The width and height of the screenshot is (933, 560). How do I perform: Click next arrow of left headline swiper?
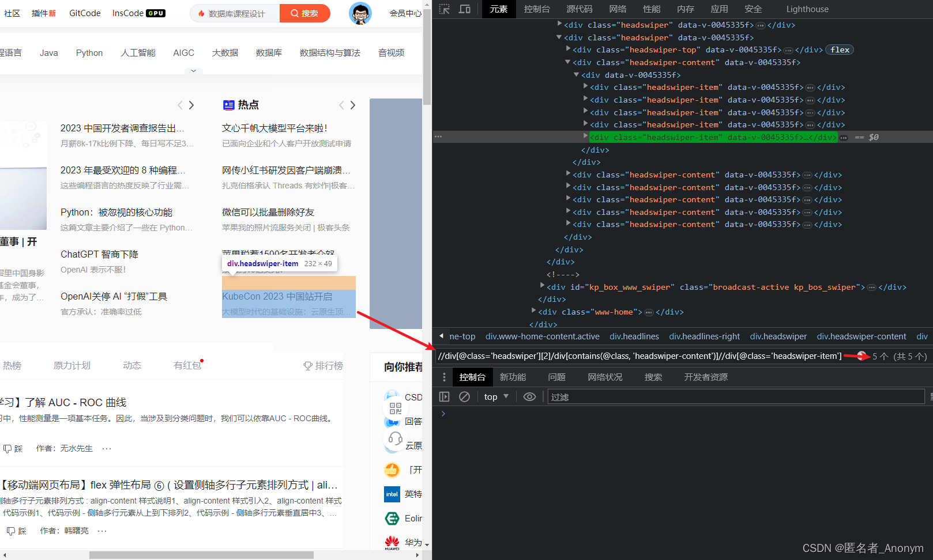click(x=191, y=105)
